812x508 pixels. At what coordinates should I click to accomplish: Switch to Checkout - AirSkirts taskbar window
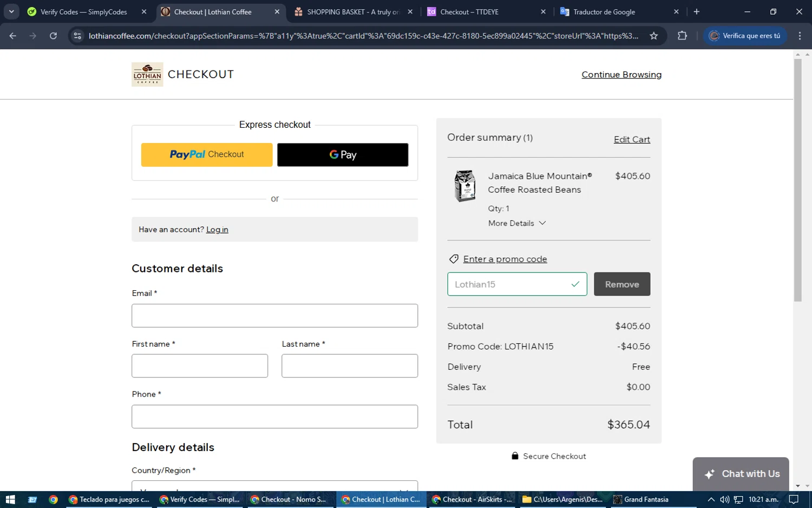coord(471,499)
